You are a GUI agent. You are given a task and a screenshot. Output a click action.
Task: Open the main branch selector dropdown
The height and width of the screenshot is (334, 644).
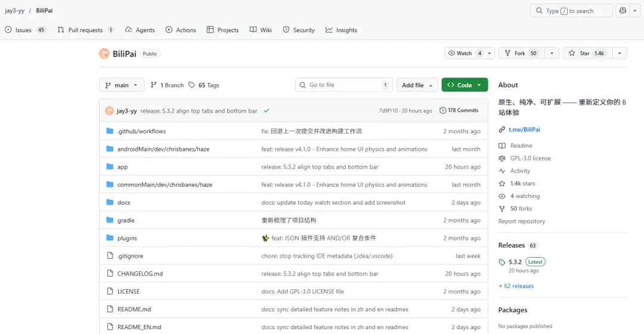(x=122, y=85)
